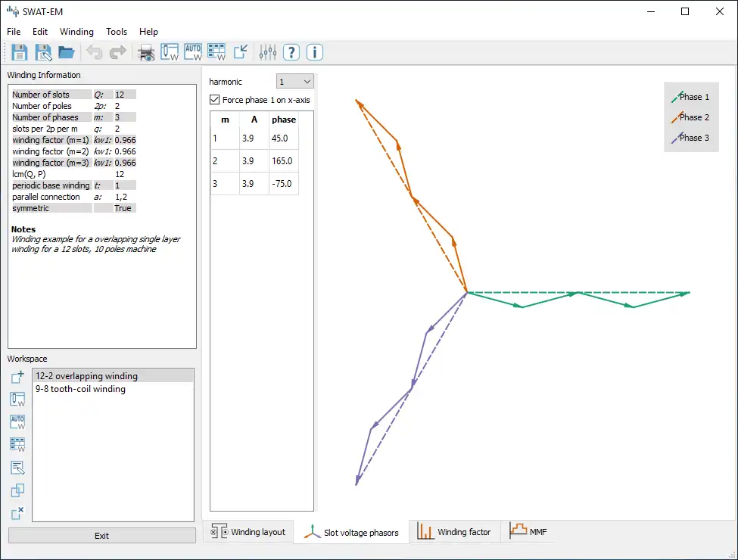Open the File menu
The height and width of the screenshot is (560, 738).
(x=14, y=32)
